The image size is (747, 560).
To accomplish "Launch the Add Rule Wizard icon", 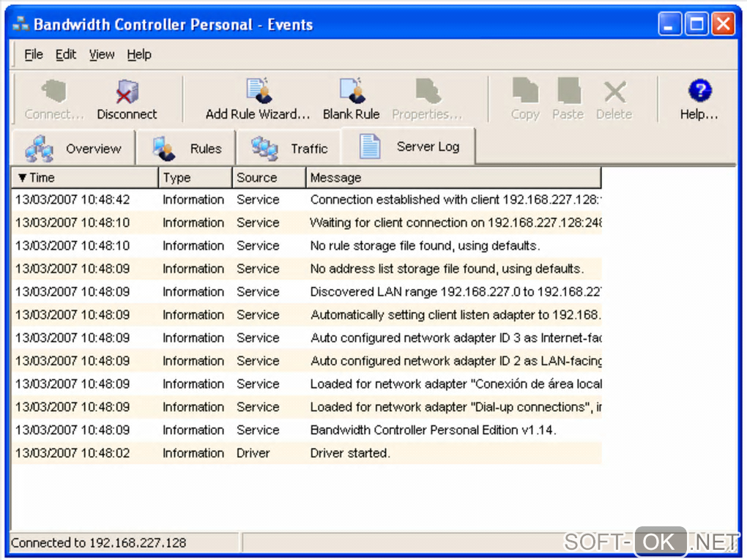I will coord(259,90).
